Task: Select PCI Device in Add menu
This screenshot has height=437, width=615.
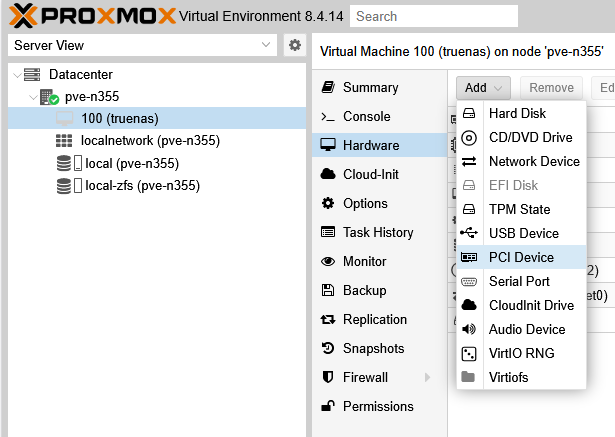Action: (522, 257)
